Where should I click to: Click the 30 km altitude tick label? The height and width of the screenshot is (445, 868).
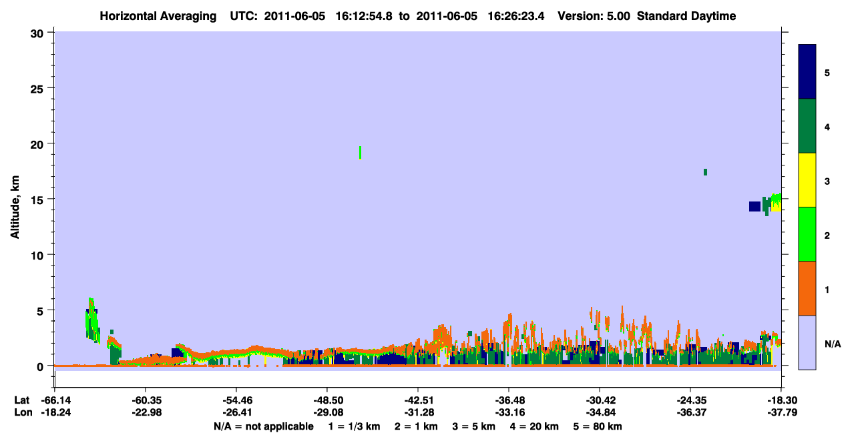pyautogui.click(x=38, y=33)
